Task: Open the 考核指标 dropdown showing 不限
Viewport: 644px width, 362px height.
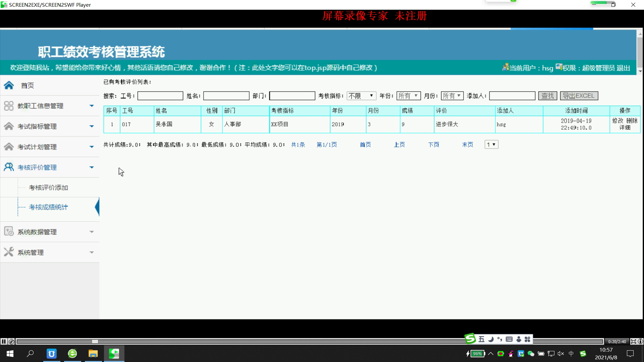Action: 361,96
